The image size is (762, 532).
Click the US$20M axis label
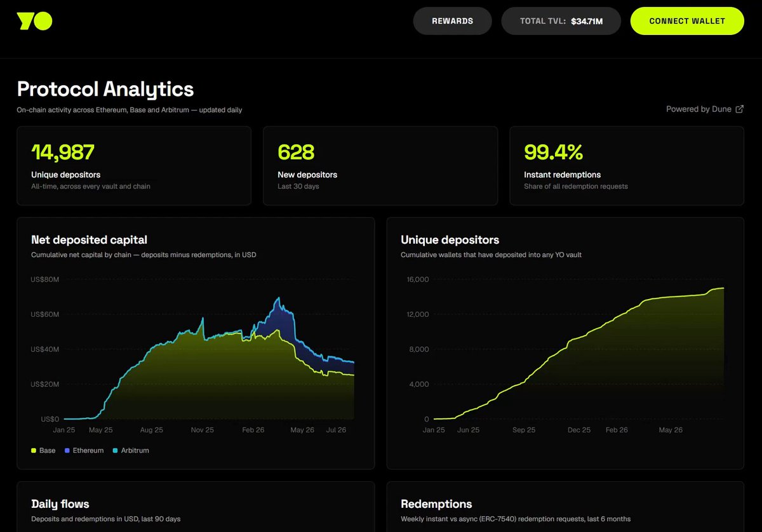(x=44, y=385)
